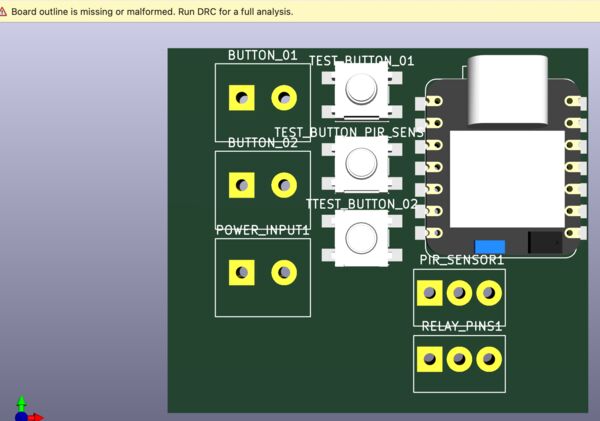This screenshot has height=421, width=600.
Task: Click the TEST_BUTTON_01 silkscreen label
Action: [x=361, y=60]
